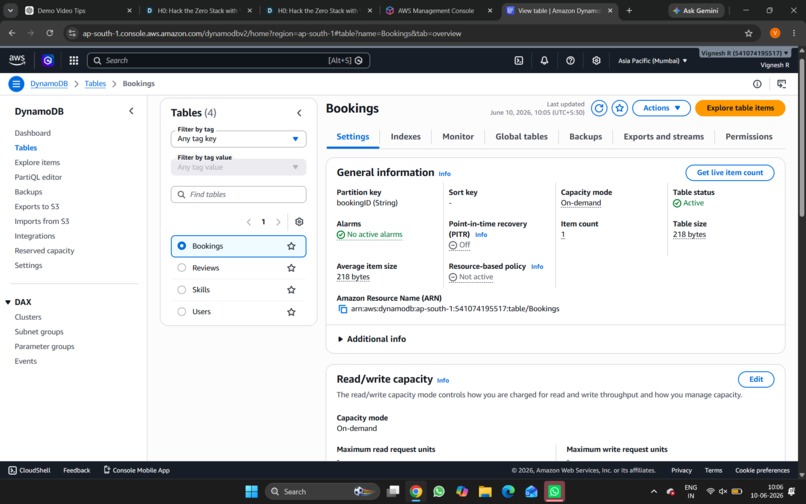Screen dimensions: 806x504
Task: Open CloudShell icon in top navigation bar
Action: pos(519,61)
